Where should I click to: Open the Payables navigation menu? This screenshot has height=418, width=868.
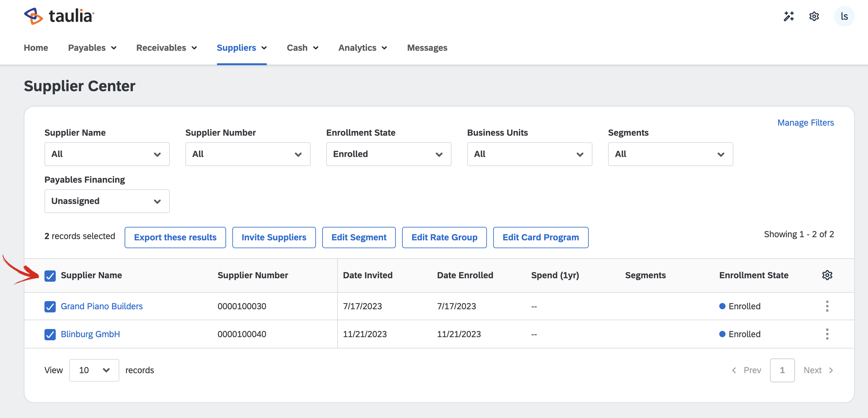[92, 48]
